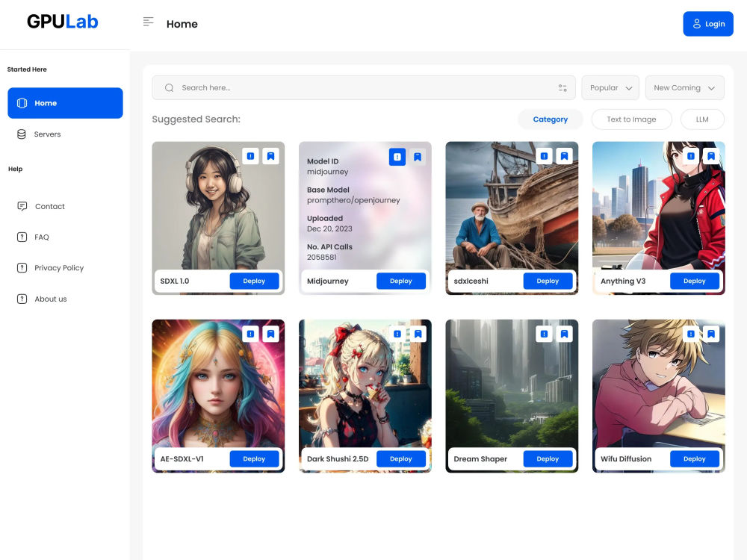Click info icon on Anything V3 card

[x=691, y=156]
